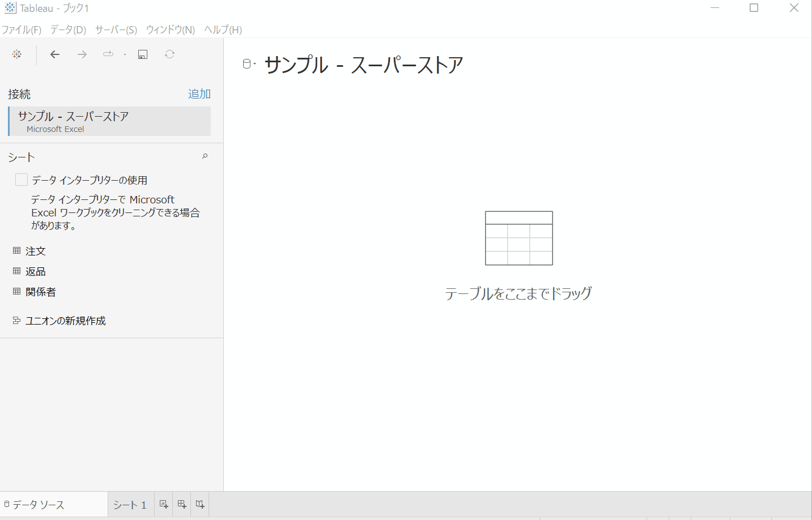Image resolution: width=812 pixels, height=520 pixels.
Task: Switch to the データ ソース tab
Action: [54, 504]
